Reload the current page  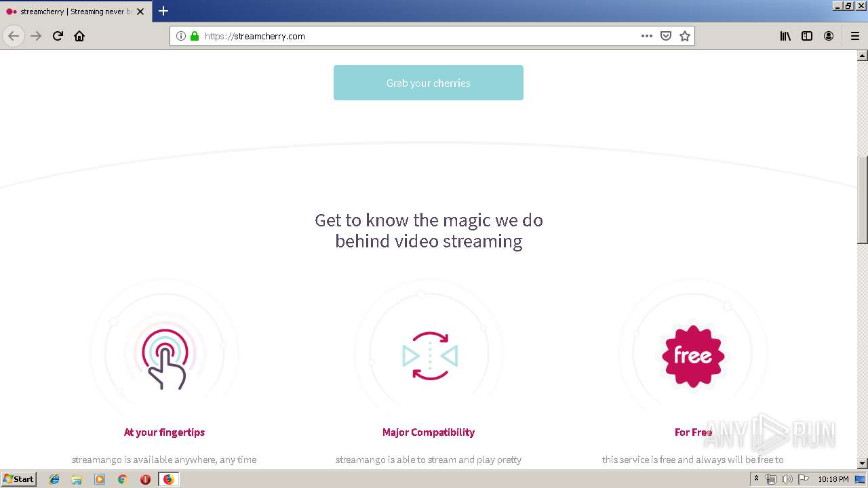(58, 36)
